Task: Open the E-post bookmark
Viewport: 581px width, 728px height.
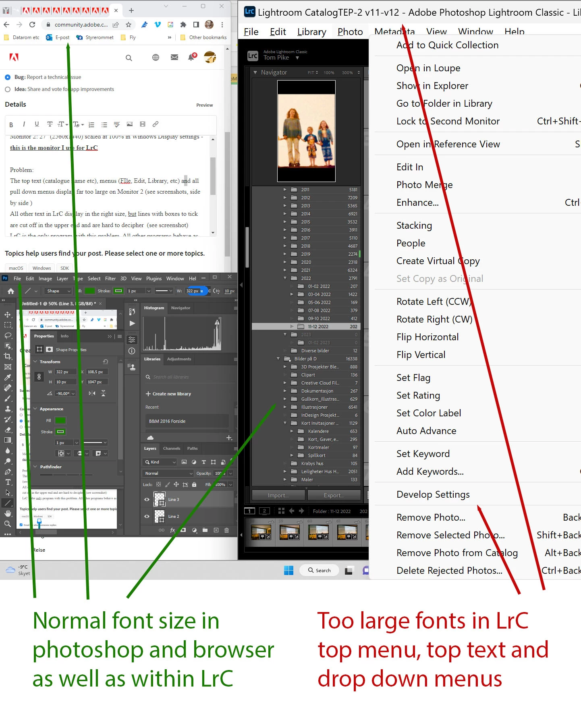Action: pos(58,37)
